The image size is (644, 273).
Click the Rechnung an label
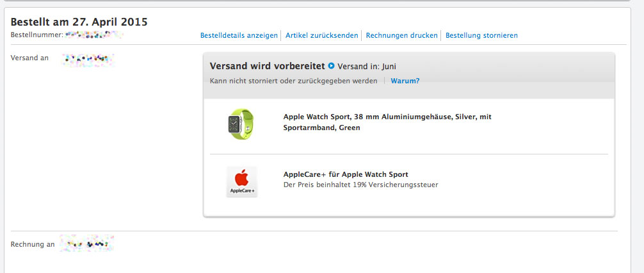point(33,244)
